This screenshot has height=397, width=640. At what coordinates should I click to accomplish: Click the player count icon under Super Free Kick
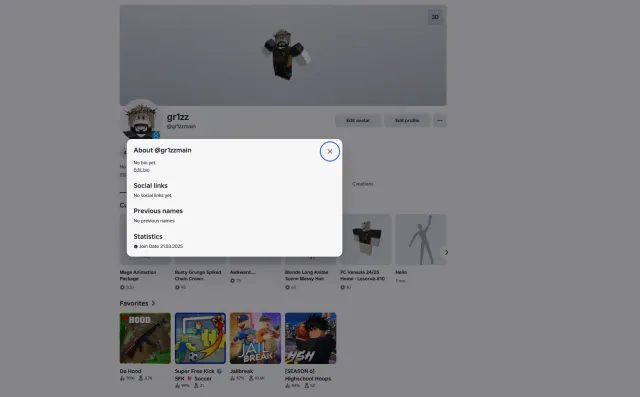pos(196,386)
